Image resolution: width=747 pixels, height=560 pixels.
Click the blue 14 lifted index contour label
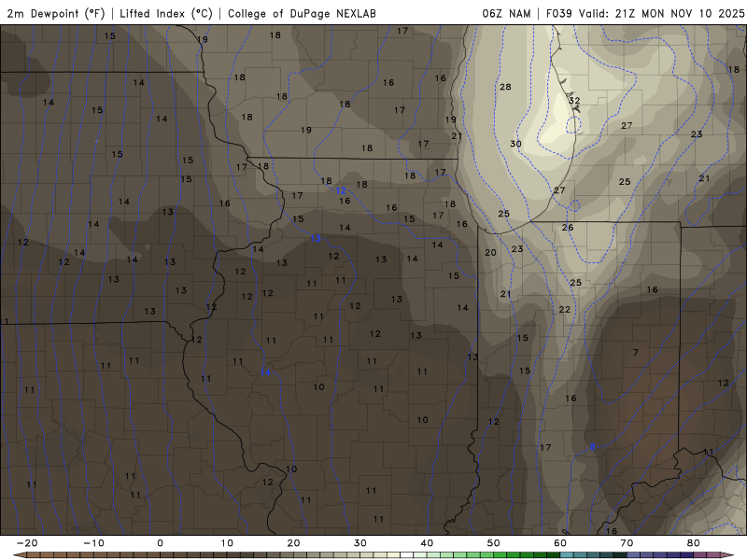click(265, 371)
